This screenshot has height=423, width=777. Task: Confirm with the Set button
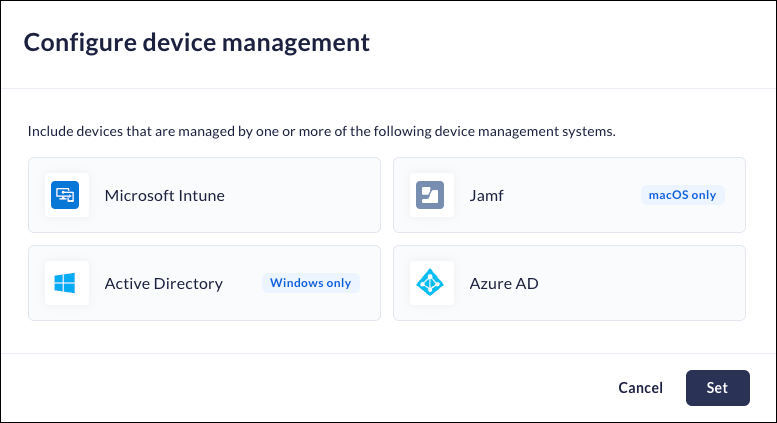tap(717, 388)
